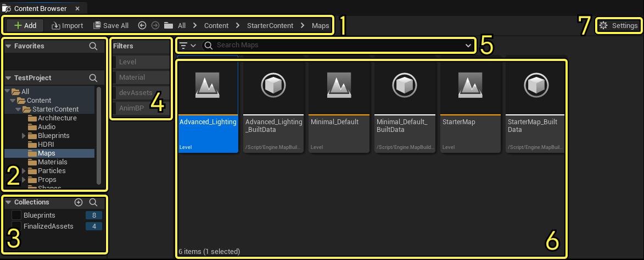The image size is (644, 260).
Task: Select the Content Browser tab
Action: (41, 8)
